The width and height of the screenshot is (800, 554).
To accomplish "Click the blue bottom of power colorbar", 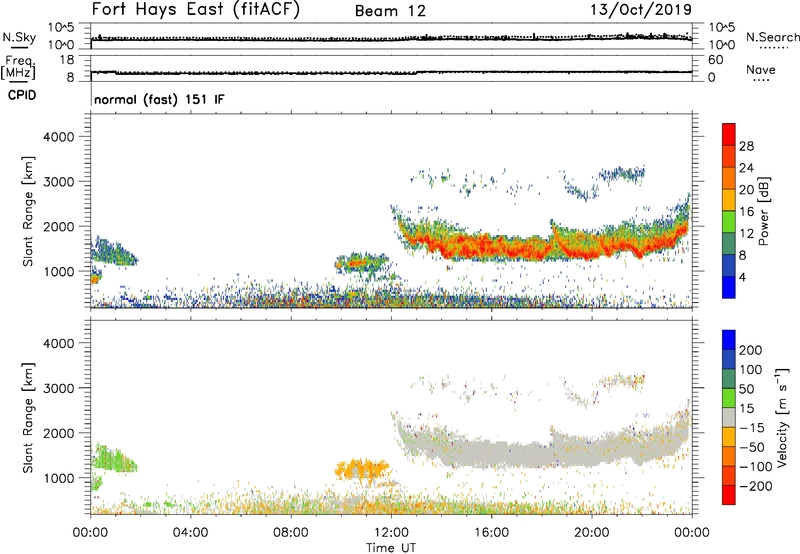I will 729,287.
